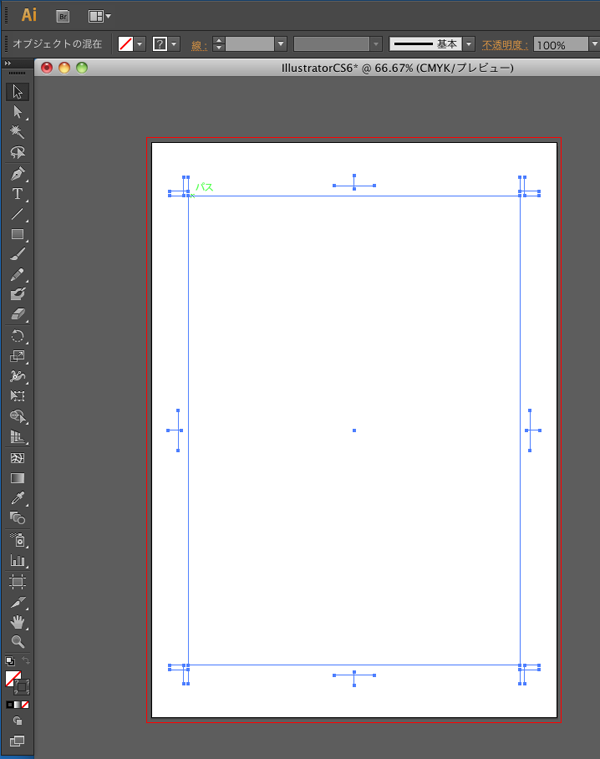Choose the Direct Selection tool
600x759 pixels.
point(17,112)
